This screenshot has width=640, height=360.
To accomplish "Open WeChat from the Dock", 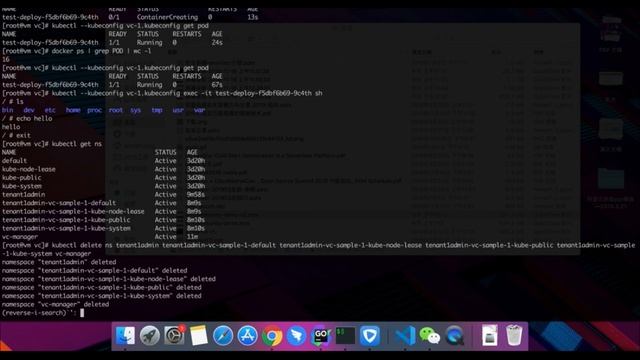I will click(x=429, y=336).
